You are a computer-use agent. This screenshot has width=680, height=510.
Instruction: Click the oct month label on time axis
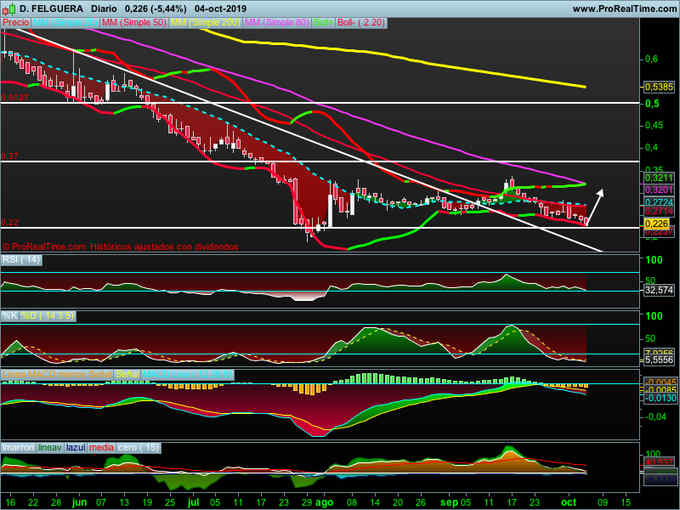click(569, 502)
